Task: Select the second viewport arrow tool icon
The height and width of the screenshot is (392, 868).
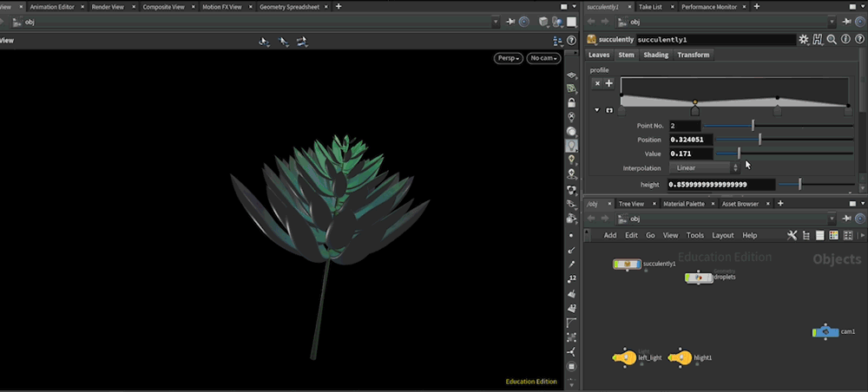Action: 283,42
